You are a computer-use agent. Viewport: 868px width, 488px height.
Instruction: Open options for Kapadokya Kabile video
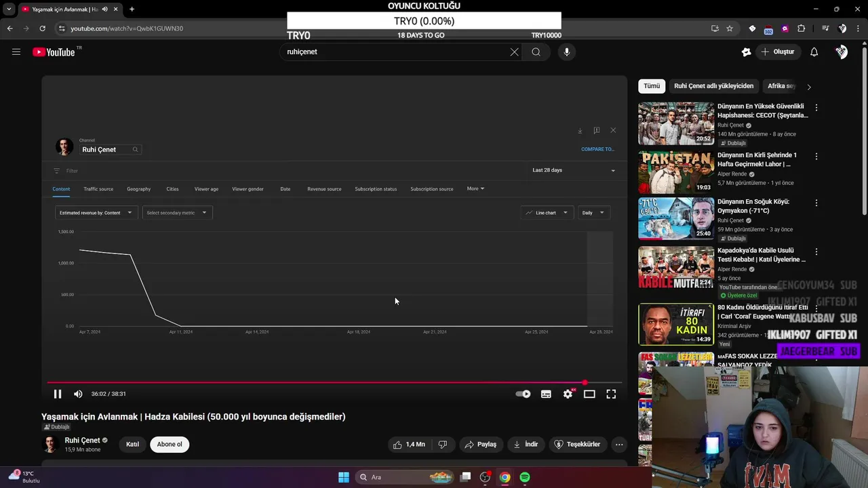click(x=816, y=251)
